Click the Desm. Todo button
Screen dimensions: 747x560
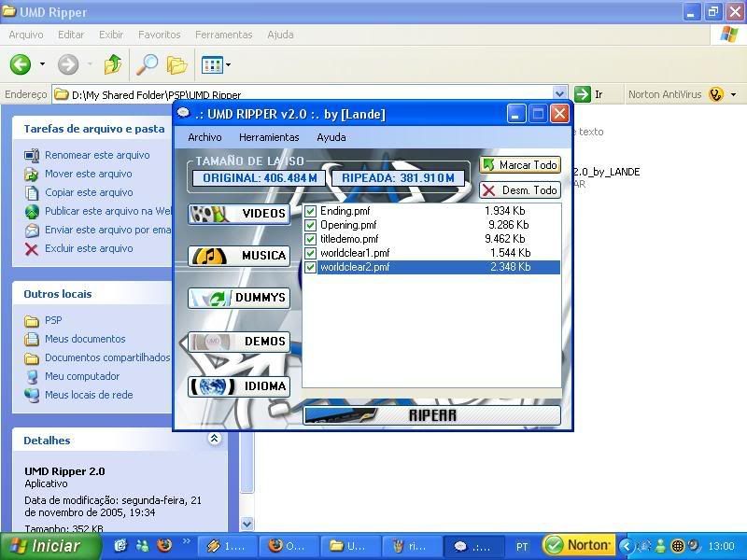(x=520, y=190)
